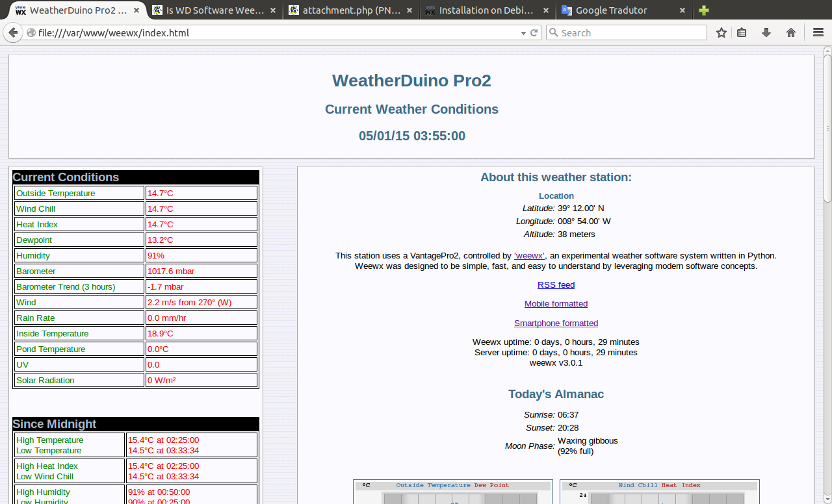Open the Downloads panel

[x=766, y=32]
